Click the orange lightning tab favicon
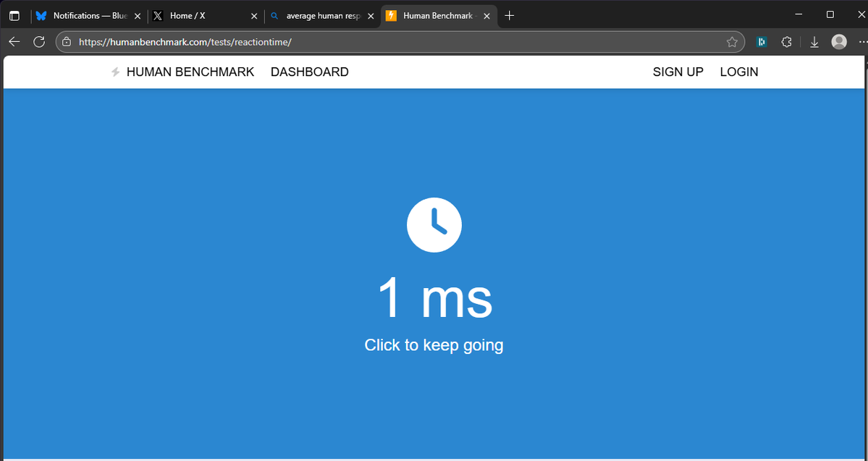This screenshot has height=461, width=868. [392, 15]
